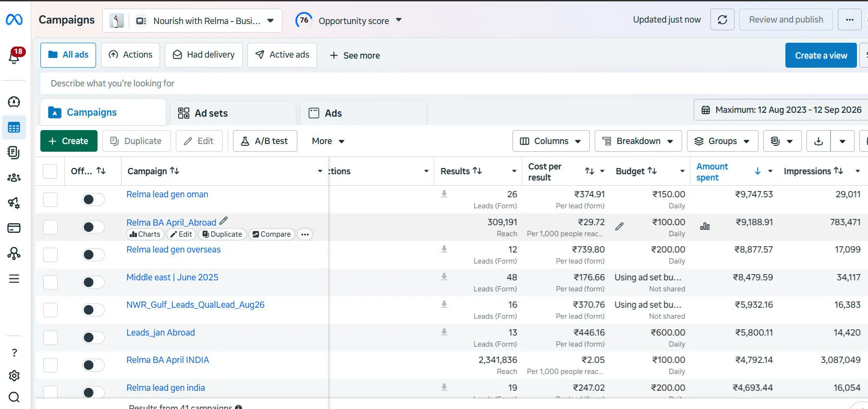Click the Actions view button
Image resolution: width=868 pixels, height=409 pixels.
pos(131,55)
